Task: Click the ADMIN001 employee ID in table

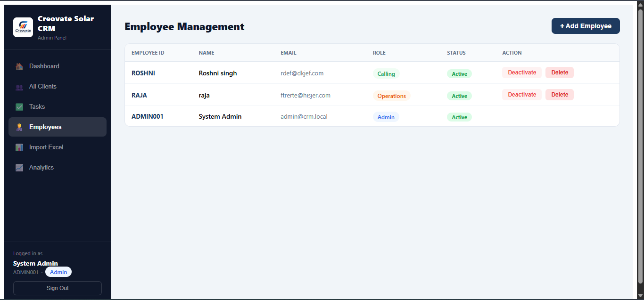Action: click(x=148, y=116)
